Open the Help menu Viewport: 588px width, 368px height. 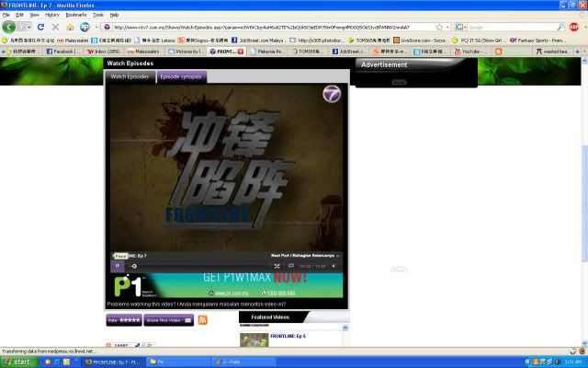[x=114, y=15]
